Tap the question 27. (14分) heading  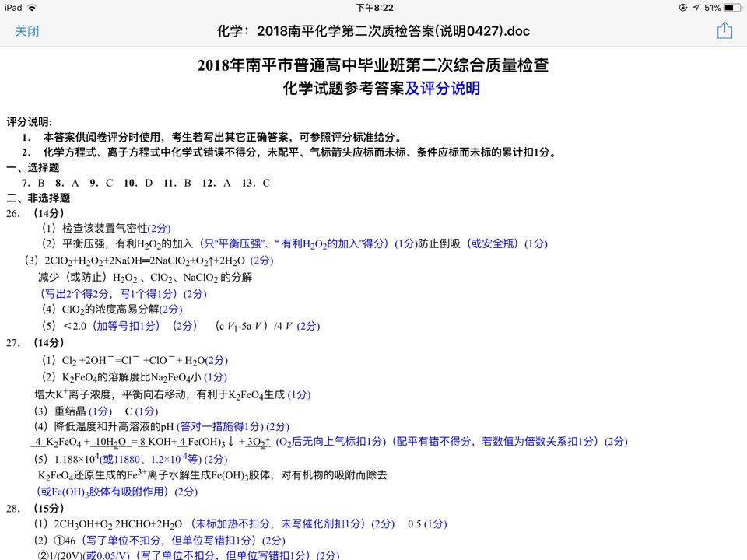coord(35,343)
